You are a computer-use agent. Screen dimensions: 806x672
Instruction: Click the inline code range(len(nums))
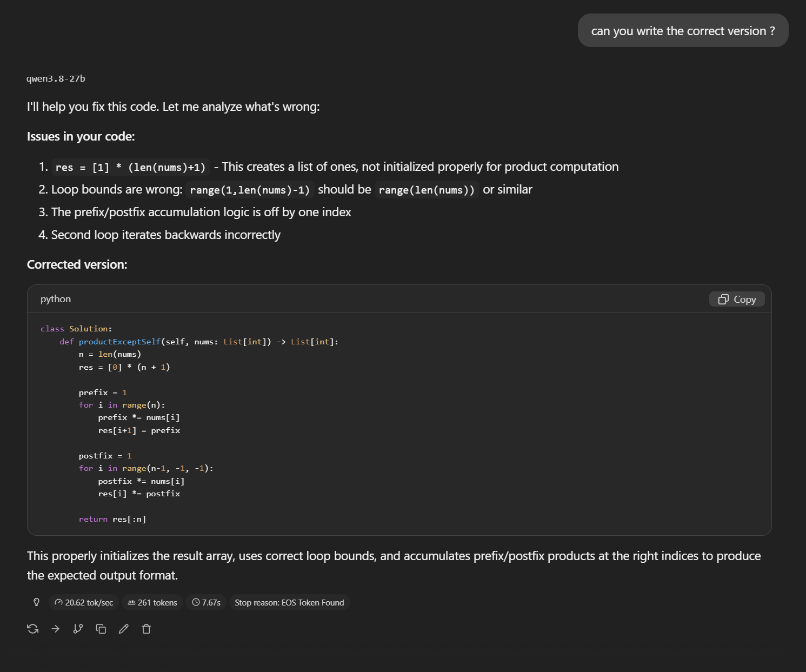click(427, 190)
